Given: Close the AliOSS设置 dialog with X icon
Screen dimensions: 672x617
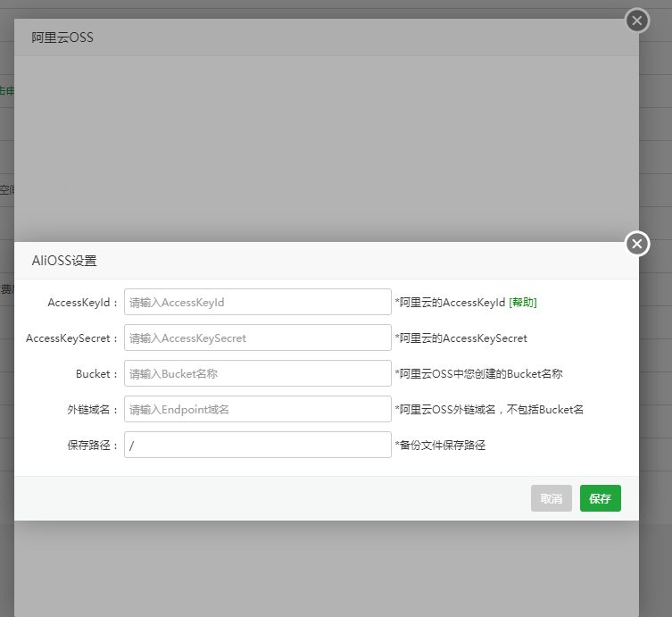Looking at the screenshot, I should (x=637, y=244).
